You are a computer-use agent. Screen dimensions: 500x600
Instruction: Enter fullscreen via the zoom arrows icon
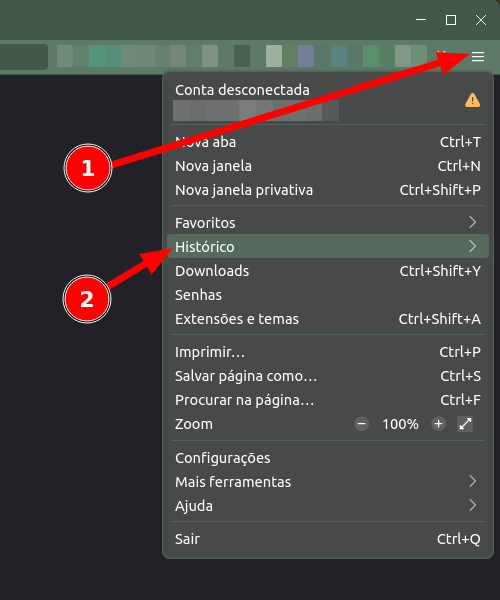pyautogui.click(x=465, y=424)
